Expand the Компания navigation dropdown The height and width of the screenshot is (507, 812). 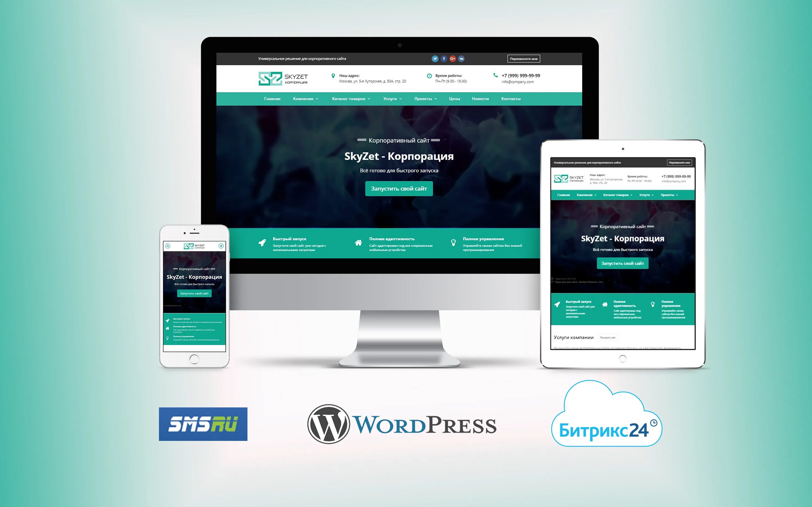303,98
